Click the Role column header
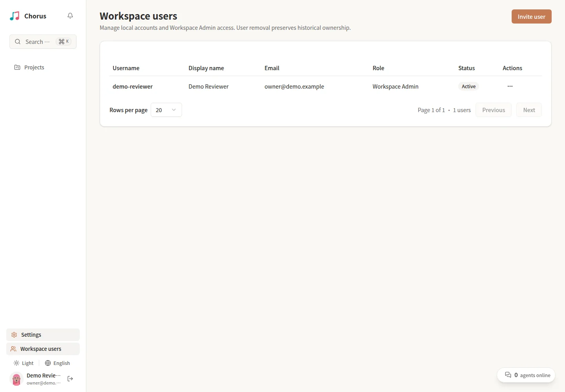The height and width of the screenshot is (392, 565). pyautogui.click(x=378, y=68)
